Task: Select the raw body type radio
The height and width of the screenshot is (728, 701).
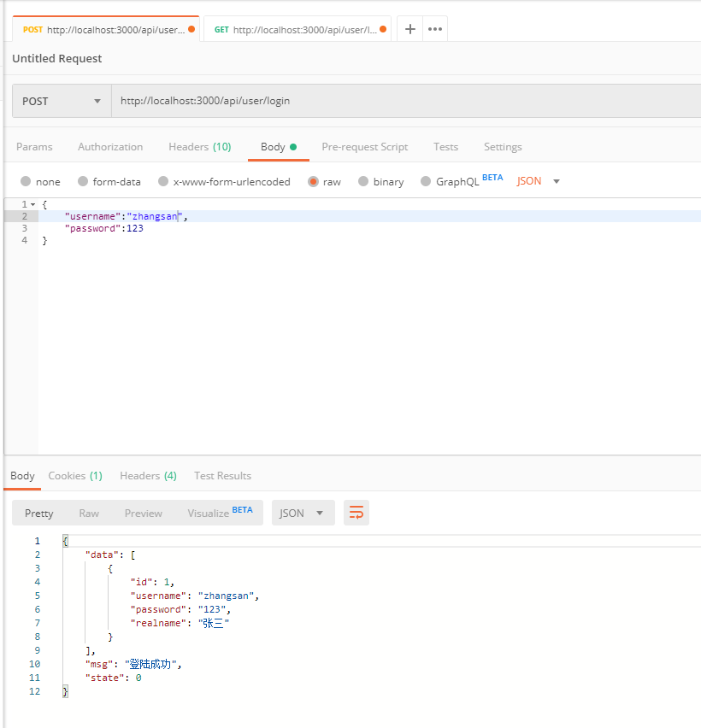Action: click(314, 182)
